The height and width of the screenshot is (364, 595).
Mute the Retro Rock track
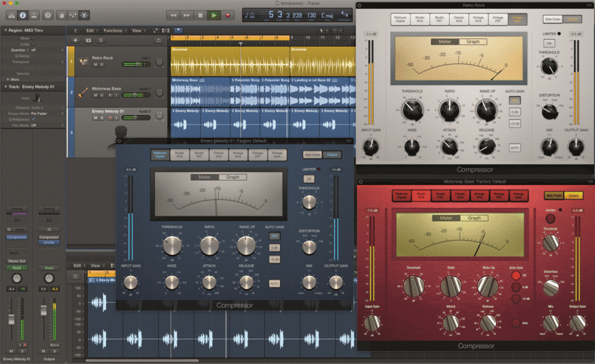(x=96, y=65)
